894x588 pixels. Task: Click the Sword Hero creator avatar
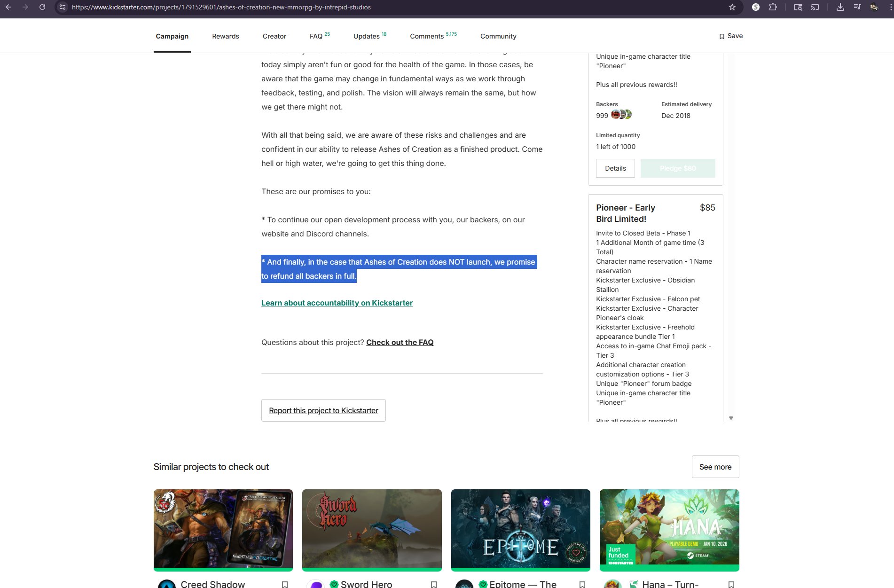pyautogui.click(x=315, y=584)
